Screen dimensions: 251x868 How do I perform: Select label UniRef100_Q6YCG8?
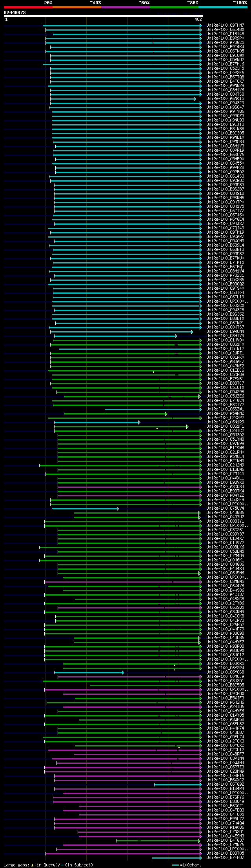[225, 672]
